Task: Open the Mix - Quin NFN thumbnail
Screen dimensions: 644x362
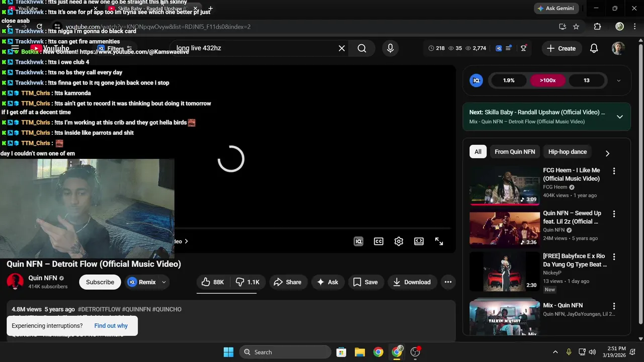Action: coord(505,318)
